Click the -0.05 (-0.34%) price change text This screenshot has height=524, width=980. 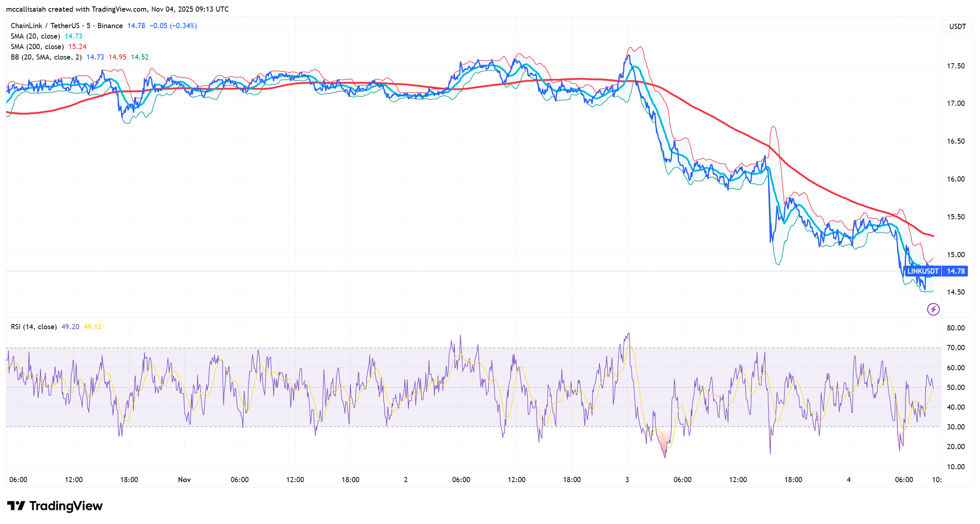pyautogui.click(x=173, y=26)
